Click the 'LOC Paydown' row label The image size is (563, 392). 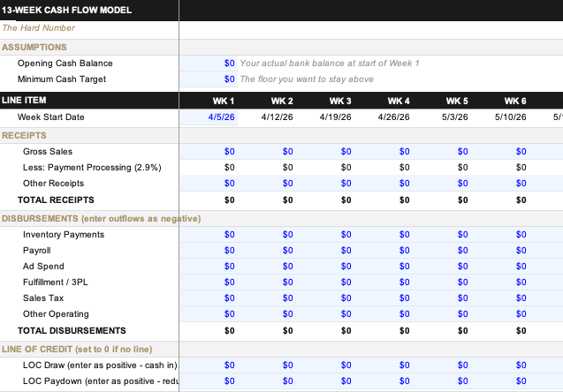click(x=100, y=381)
